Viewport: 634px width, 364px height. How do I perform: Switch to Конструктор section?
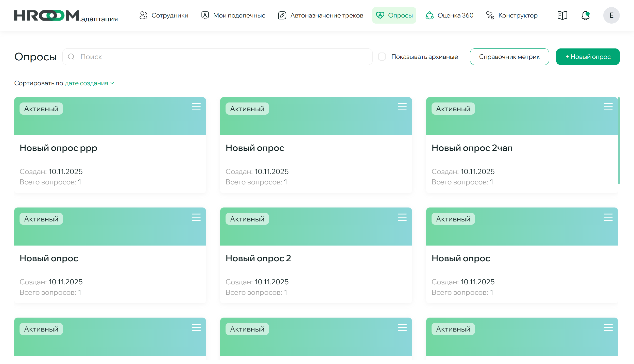pyautogui.click(x=512, y=15)
